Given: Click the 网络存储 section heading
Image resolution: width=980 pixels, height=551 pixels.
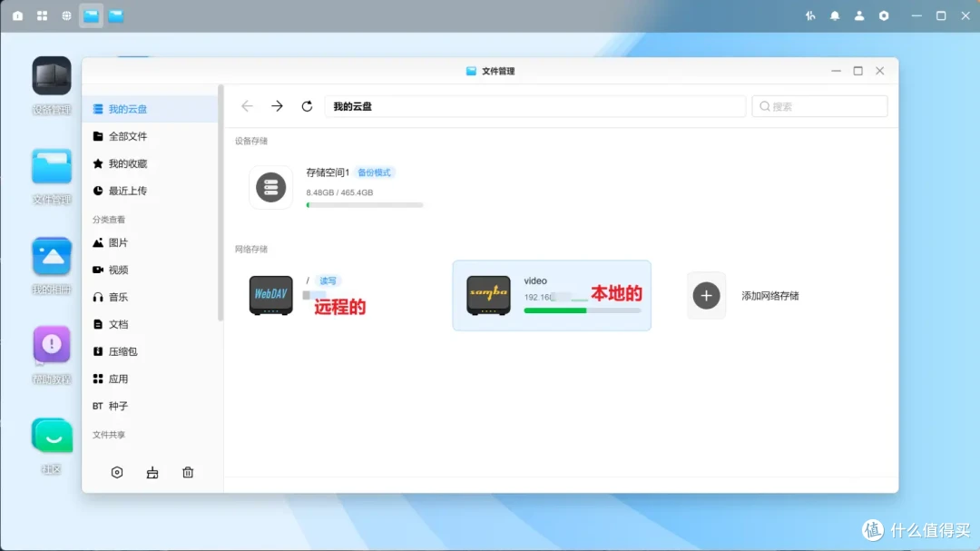Looking at the screenshot, I should (x=251, y=250).
